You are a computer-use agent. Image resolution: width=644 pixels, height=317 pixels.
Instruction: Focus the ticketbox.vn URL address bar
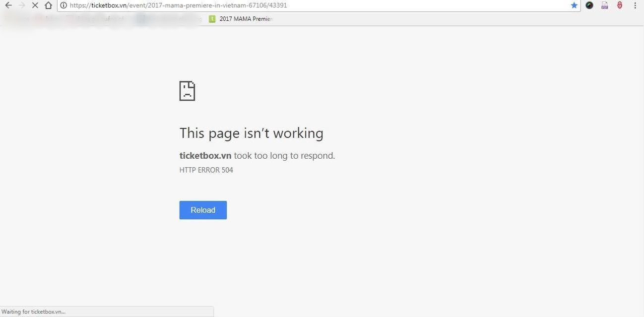(318, 5)
